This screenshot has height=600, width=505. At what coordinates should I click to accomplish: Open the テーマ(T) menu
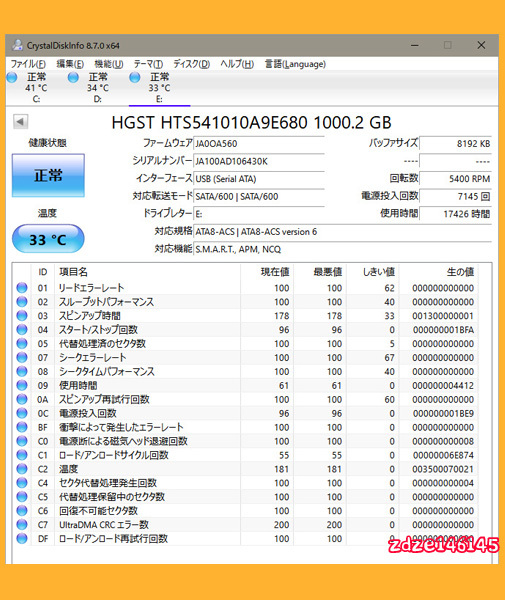click(x=148, y=64)
